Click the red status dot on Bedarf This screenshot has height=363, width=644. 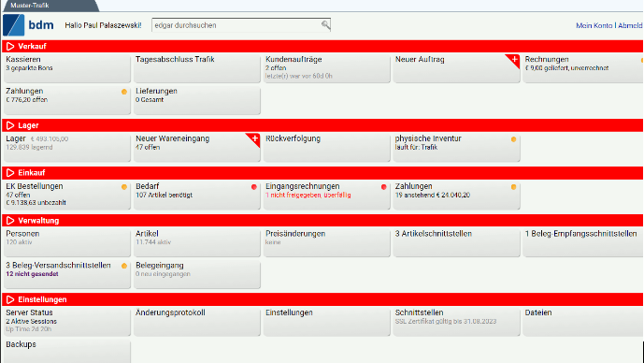coord(254,187)
